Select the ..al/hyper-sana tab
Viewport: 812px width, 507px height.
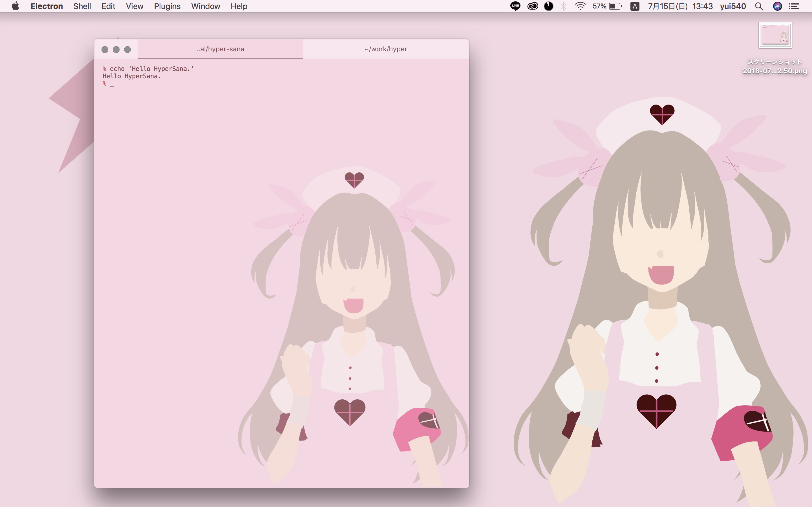tap(220, 49)
